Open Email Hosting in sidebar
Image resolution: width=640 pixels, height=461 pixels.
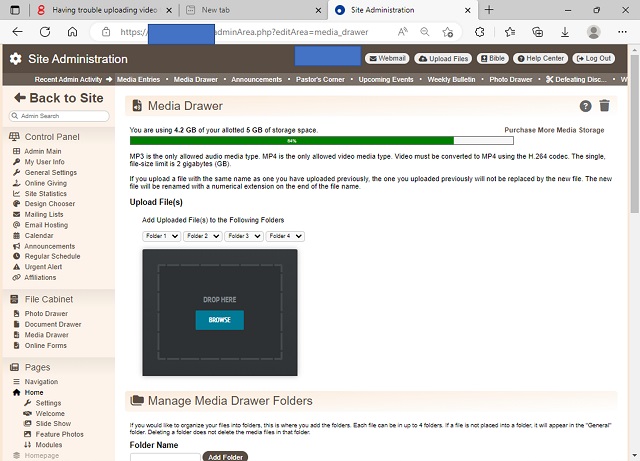46,225
